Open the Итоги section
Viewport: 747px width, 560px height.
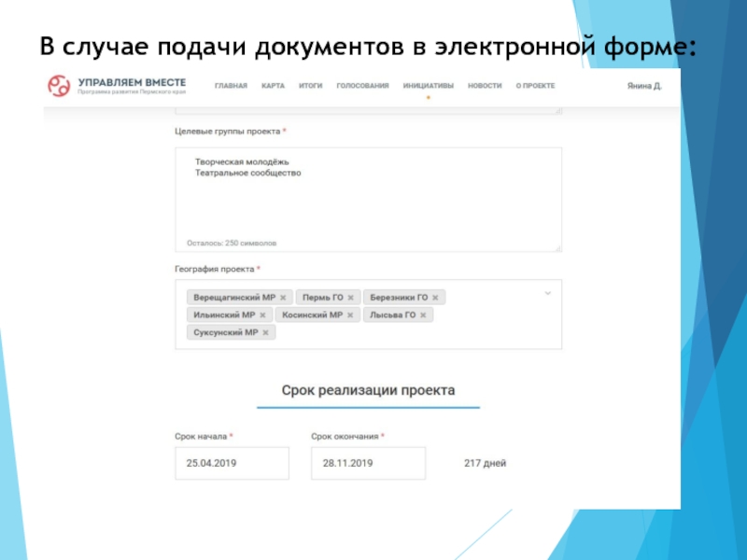pos(310,86)
